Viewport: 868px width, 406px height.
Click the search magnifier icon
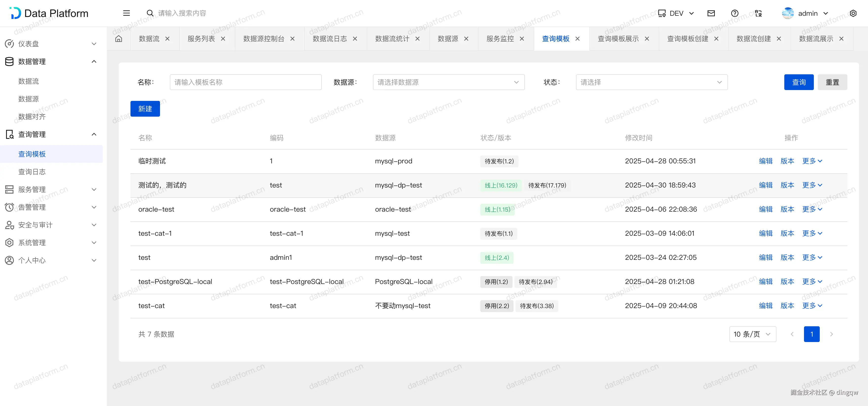pyautogui.click(x=150, y=13)
